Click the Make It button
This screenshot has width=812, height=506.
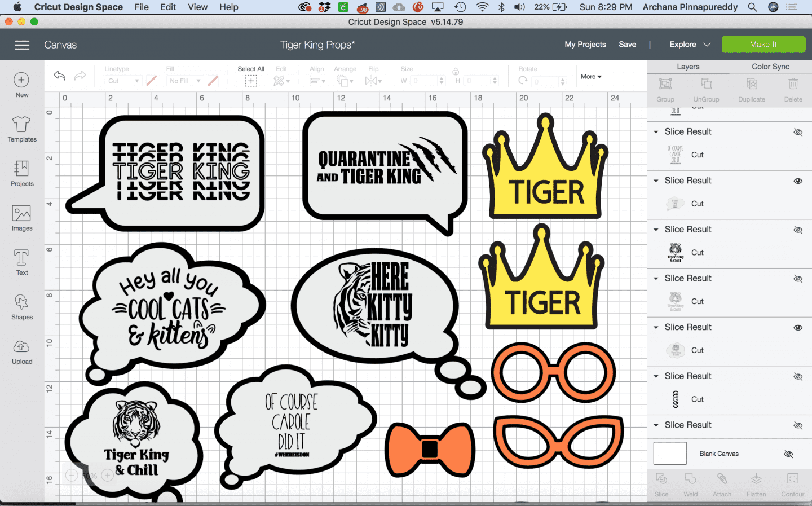[764, 45]
